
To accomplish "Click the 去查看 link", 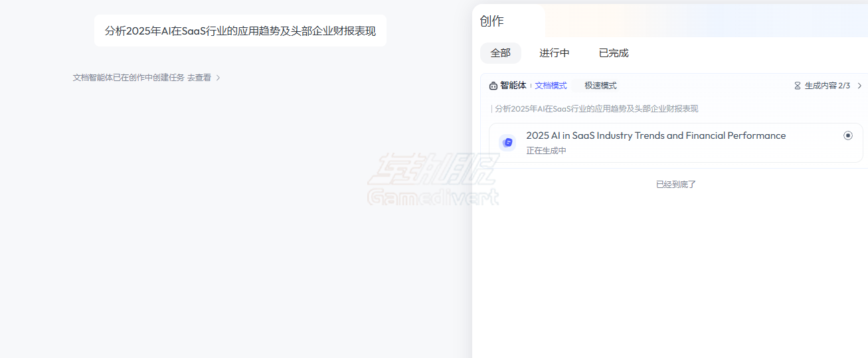I will [x=199, y=78].
